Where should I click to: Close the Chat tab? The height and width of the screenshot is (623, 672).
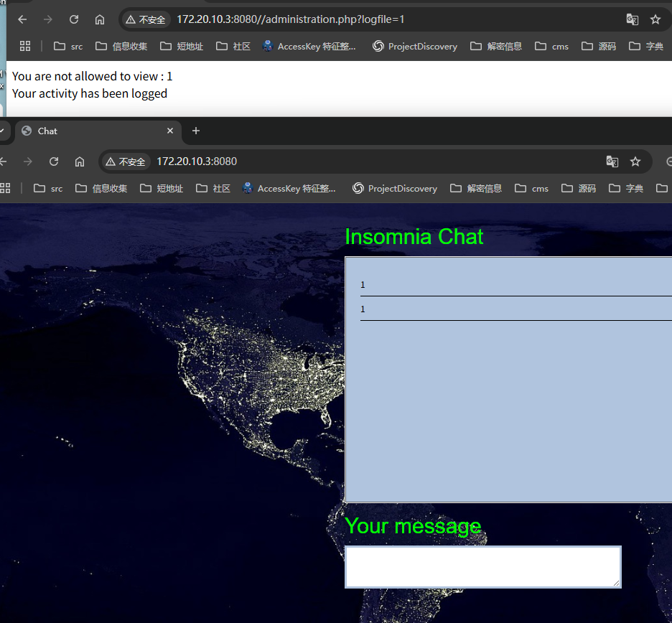pyautogui.click(x=170, y=131)
